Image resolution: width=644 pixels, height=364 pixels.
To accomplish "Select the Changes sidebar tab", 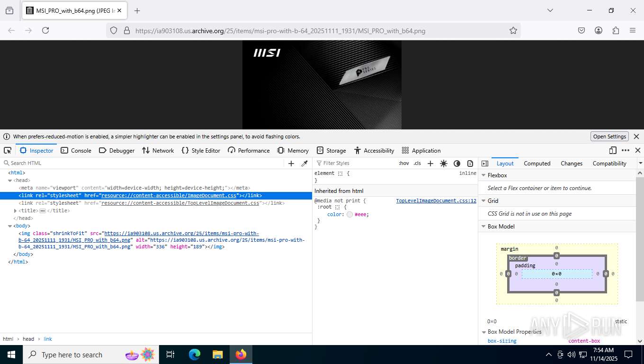I will point(572,163).
